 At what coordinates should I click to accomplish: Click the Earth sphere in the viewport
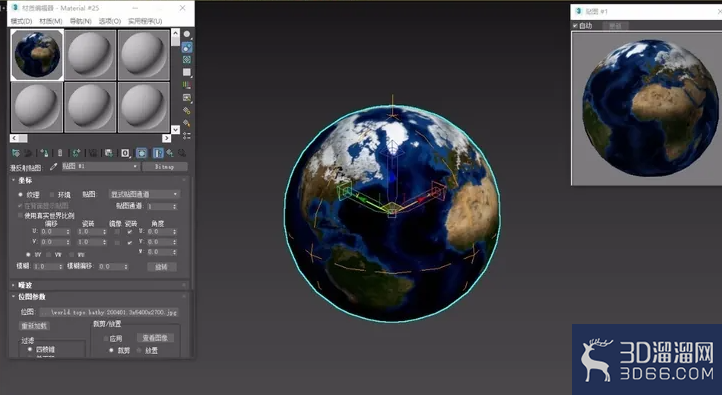pos(392,214)
